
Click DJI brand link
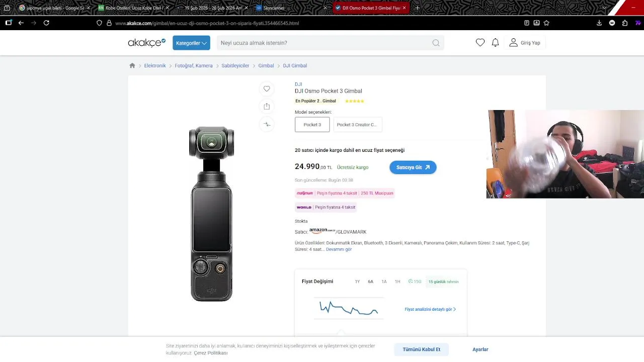tap(298, 84)
